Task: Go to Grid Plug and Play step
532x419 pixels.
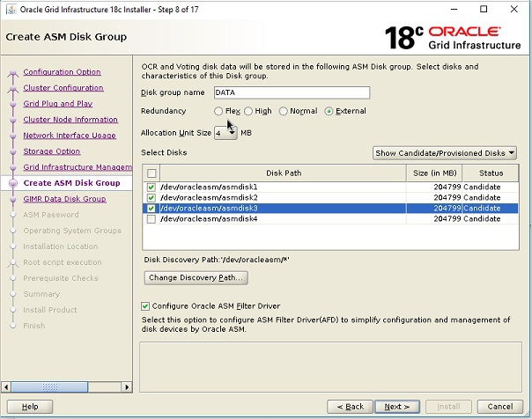Action: click(x=58, y=104)
